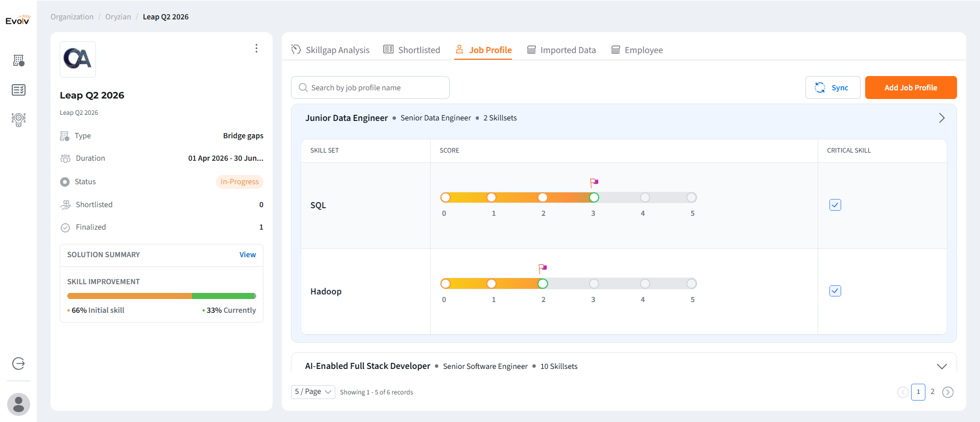Collapse the Junior Data Engineer profile

point(942,118)
